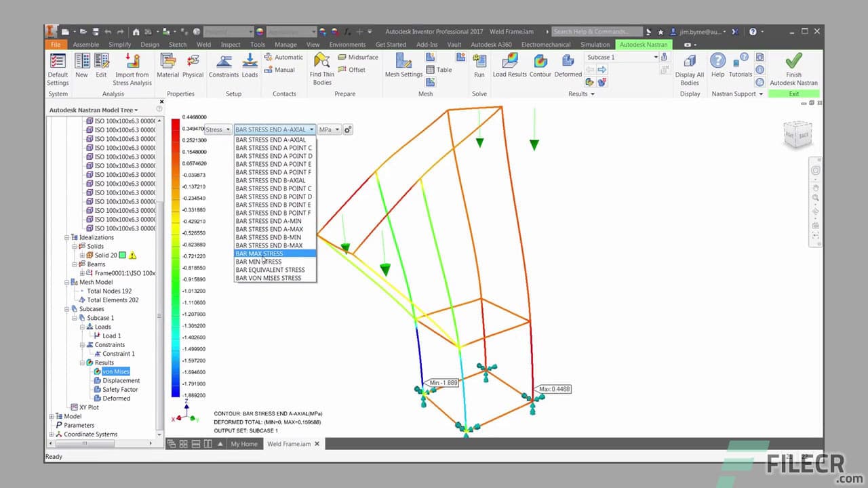Click Finish Autodesk Nastran
This screenshot has height=488, width=868.
click(793, 67)
